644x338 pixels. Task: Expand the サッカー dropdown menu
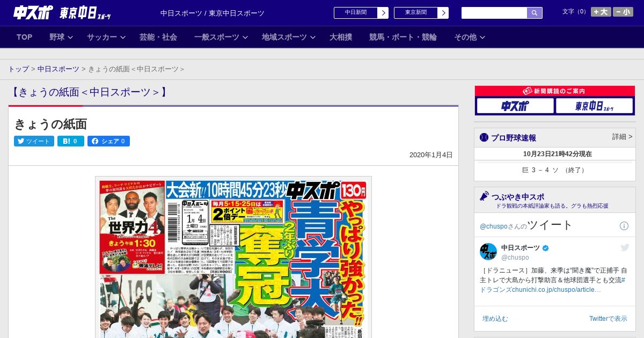point(106,37)
